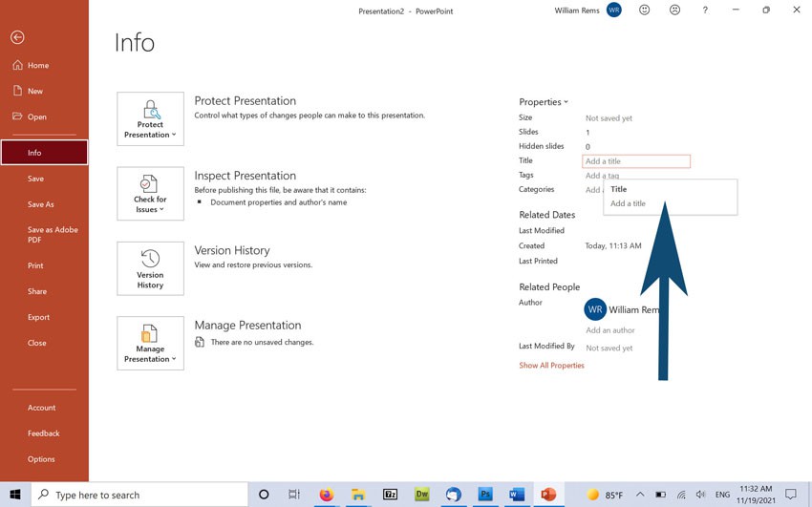
Task: Launch Firefox from taskbar
Action: (327, 495)
